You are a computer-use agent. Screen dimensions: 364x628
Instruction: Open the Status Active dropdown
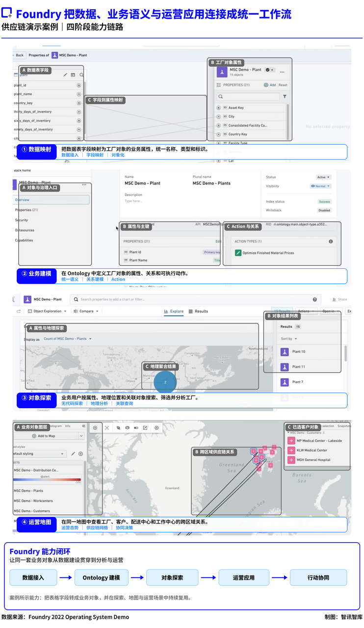click(323, 177)
